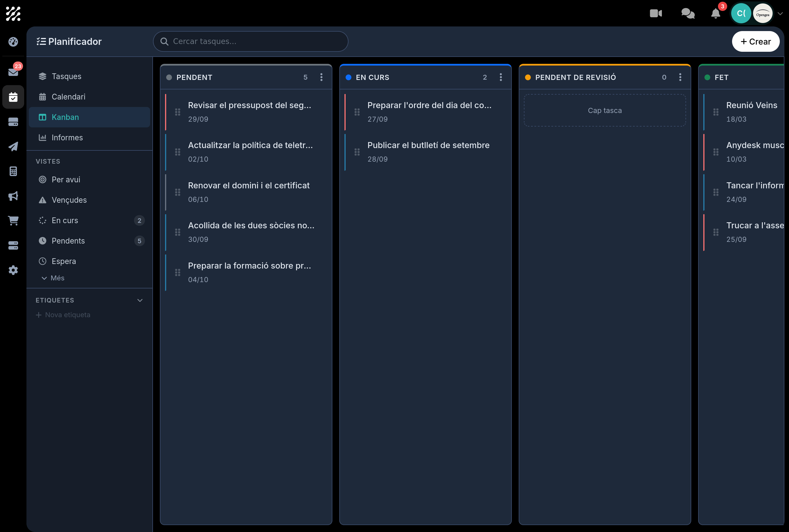Open the shopping cart icon in left rail
The image size is (789, 532).
[x=13, y=221]
